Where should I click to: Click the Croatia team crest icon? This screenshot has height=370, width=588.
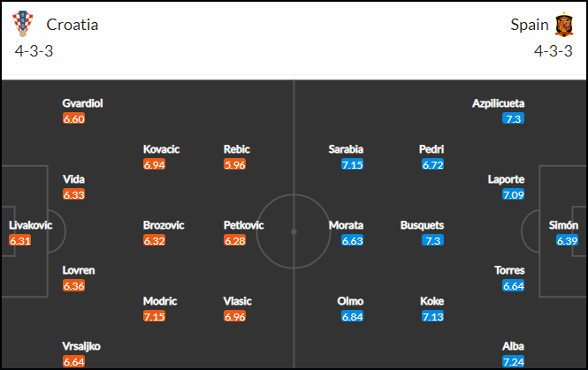point(23,24)
